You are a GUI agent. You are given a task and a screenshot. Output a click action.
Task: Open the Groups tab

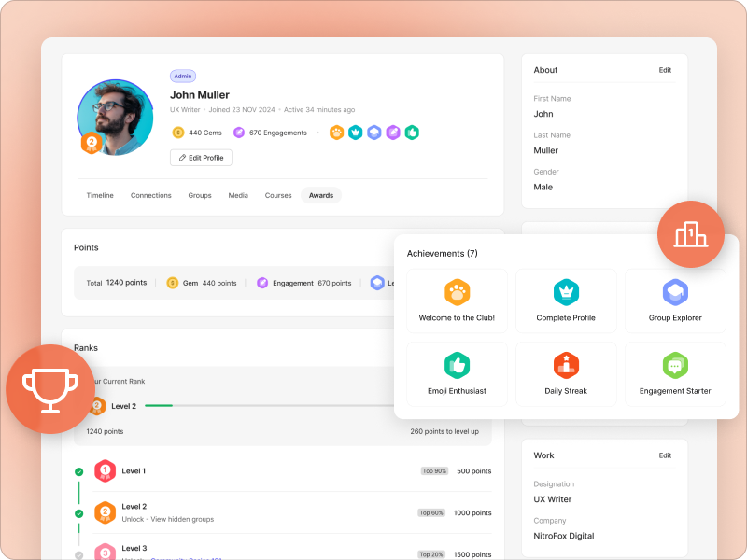[x=200, y=195]
